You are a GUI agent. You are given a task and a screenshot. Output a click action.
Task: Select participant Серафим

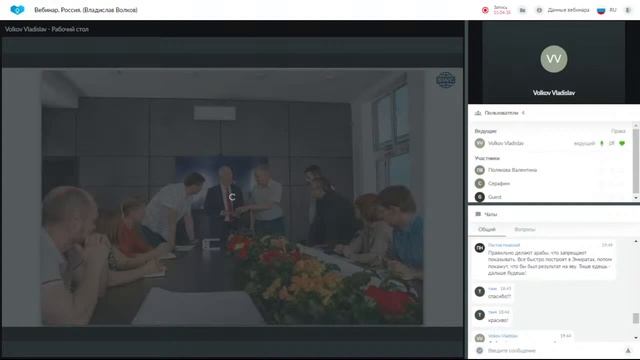pyautogui.click(x=499, y=183)
